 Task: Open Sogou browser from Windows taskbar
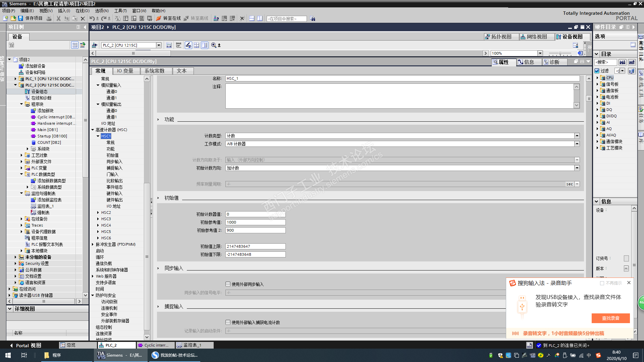click(174, 355)
